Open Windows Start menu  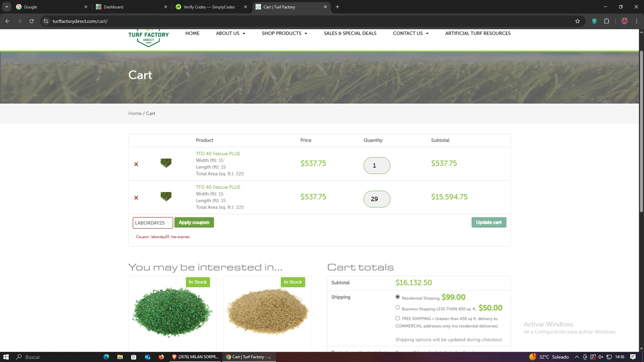pos(6,357)
